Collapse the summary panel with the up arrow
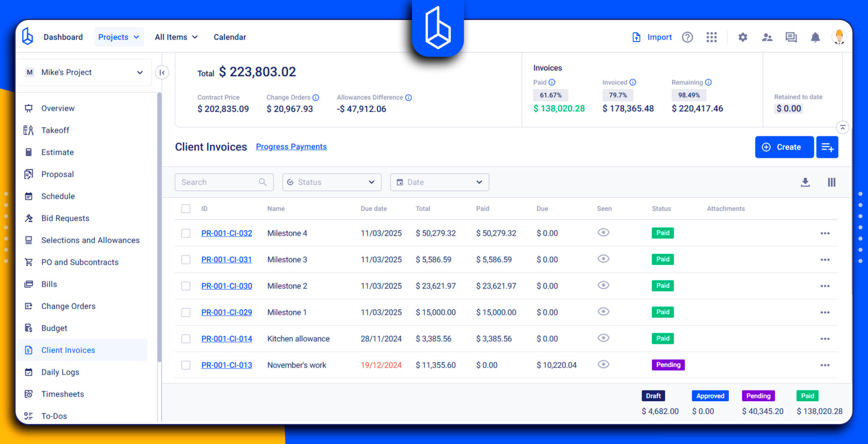This screenshot has width=868, height=444. 843,127
